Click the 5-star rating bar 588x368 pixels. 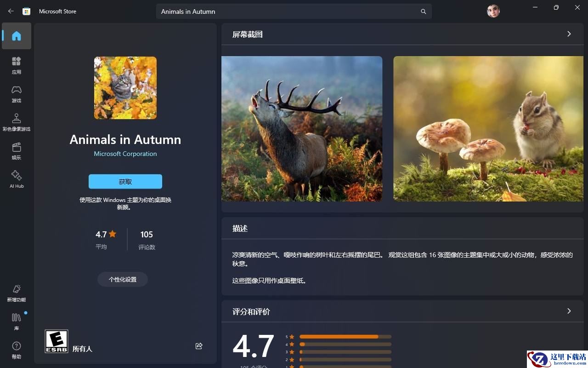pos(345,337)
